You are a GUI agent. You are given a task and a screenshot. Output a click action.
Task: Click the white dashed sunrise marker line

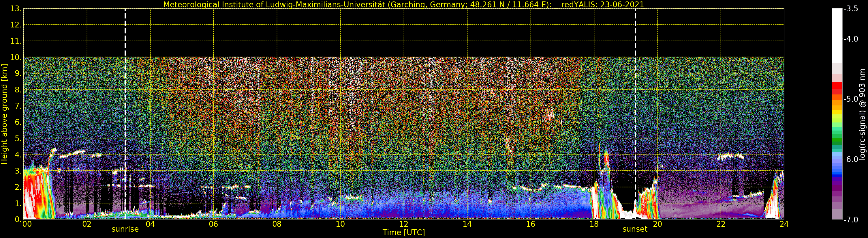(125, 114)
